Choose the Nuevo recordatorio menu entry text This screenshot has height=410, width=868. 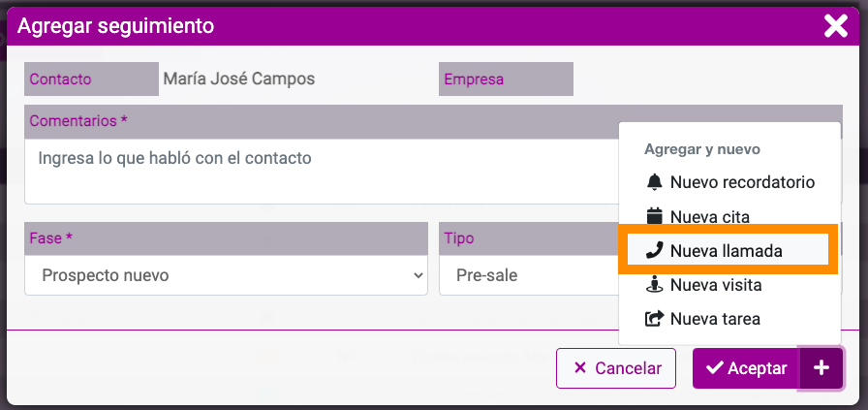(x=742, y=181)
